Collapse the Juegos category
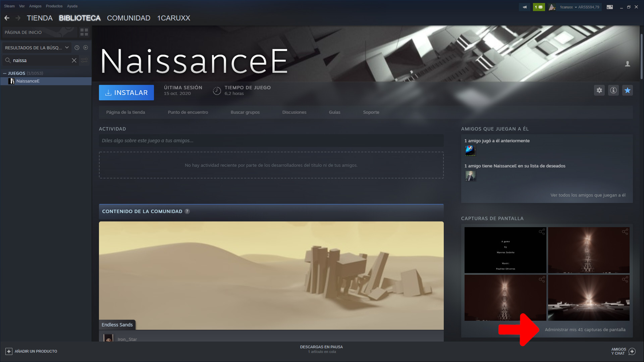Viewport: 644px width, 362px height. 5,73
